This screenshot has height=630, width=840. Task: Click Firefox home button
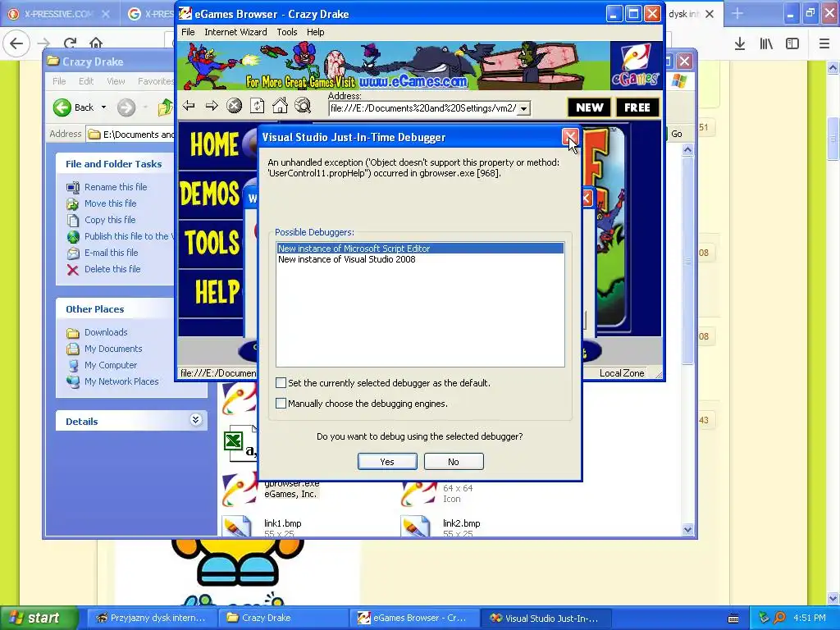[x=96, y=43]
